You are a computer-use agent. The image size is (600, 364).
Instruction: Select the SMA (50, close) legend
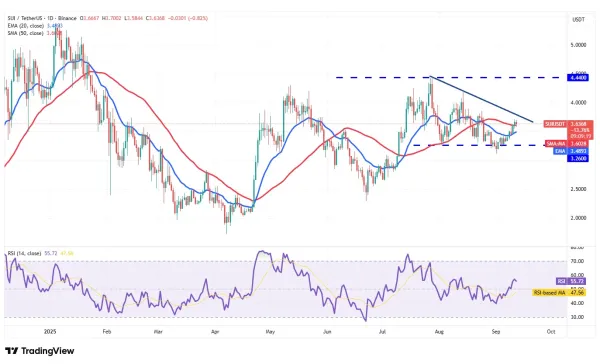click(x=26, y=33)
